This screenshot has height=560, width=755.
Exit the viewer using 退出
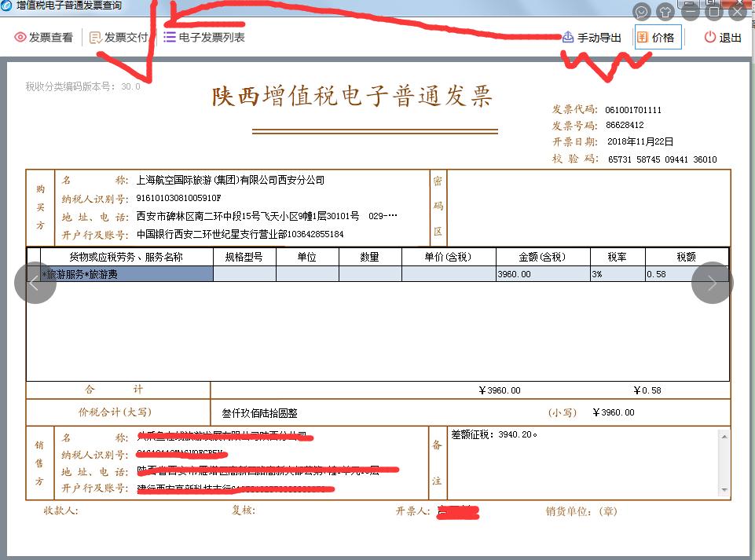(x=723, y=36)
